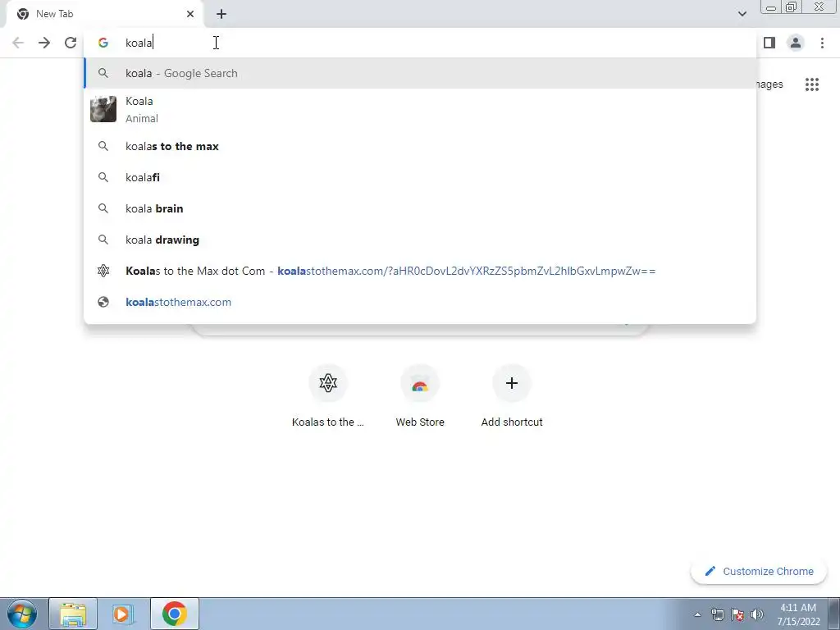Click the network tray icon
The image size is (840, 630).
717,614
